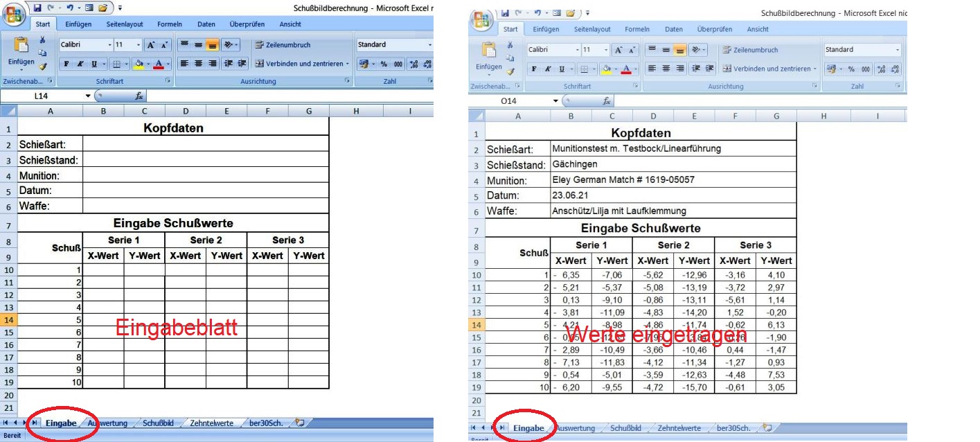
Task: Click Verbinden und zentrieren in left window
Action: pyautogui.click(x=300, y=64)
